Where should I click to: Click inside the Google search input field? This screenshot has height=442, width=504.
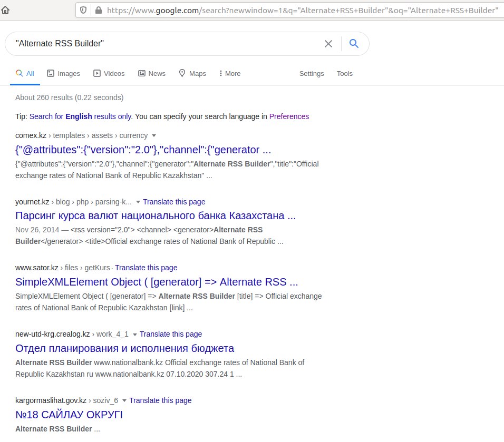(x=167, y=43)
